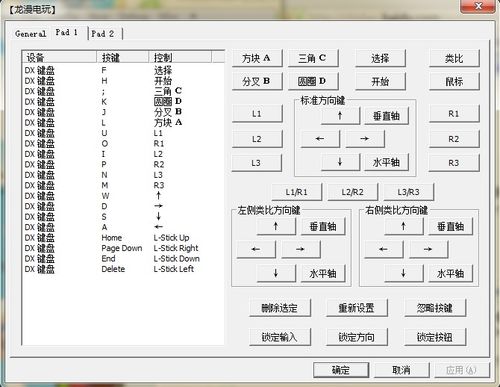500x387 pixels.
Task: Sort by the 控制 column header
Action: pyautogui.click(x=180, y=57)
